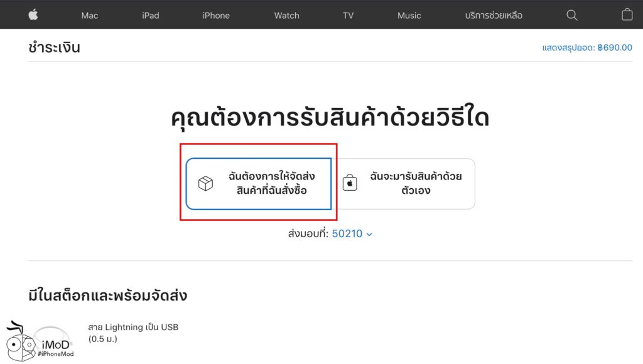
Task: Open the Mac menu item
Action: pos(90,15)
